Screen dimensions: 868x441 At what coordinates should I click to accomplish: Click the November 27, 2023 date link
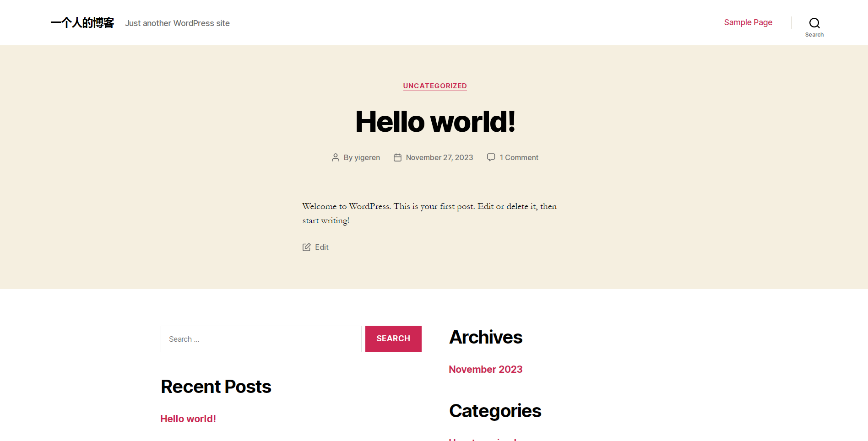click(439, 157)
